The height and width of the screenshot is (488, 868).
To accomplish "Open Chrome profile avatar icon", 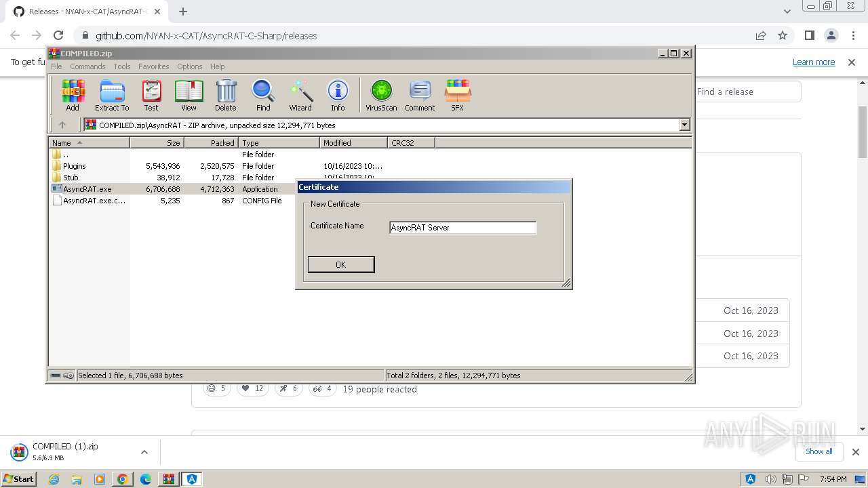I will click(x=831, y=36).
